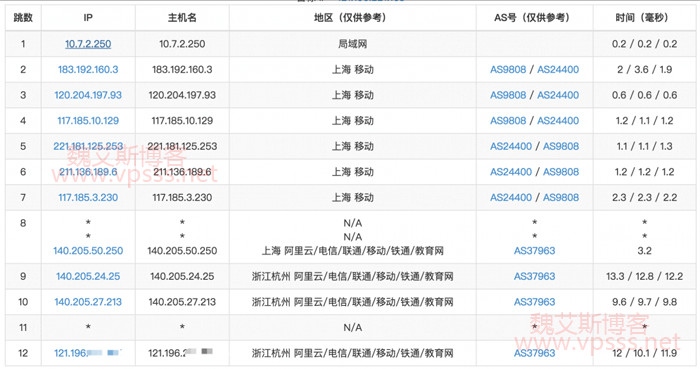This screenshot has height=369, width=700.
Task: Open the 183.192.160.3 IP link
Action: tap(88, 69)
